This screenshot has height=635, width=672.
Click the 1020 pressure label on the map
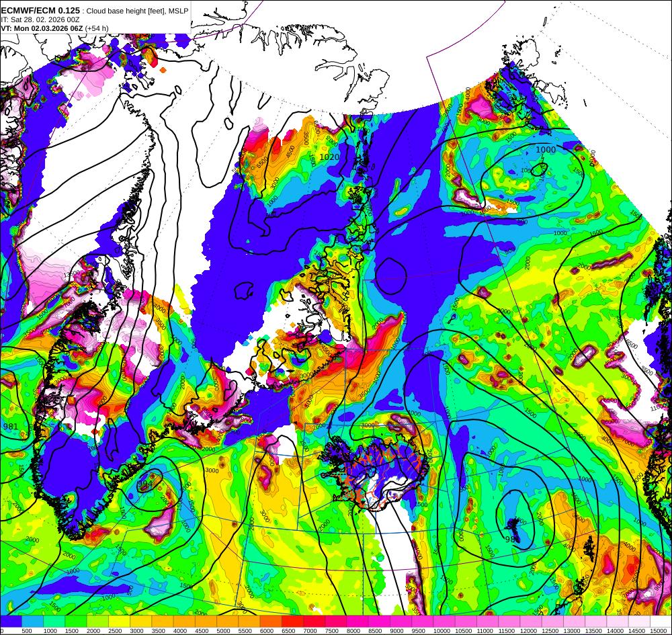tap(329, 157)
